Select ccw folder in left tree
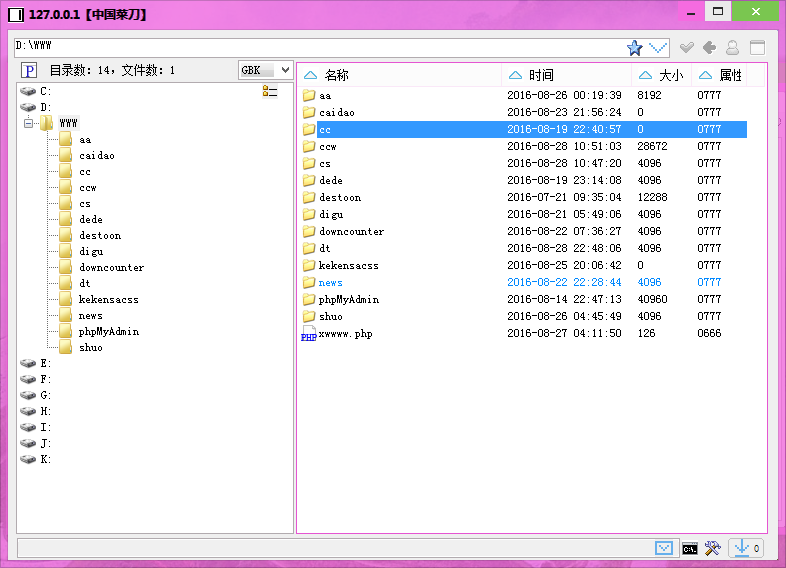 click(88, 187)
